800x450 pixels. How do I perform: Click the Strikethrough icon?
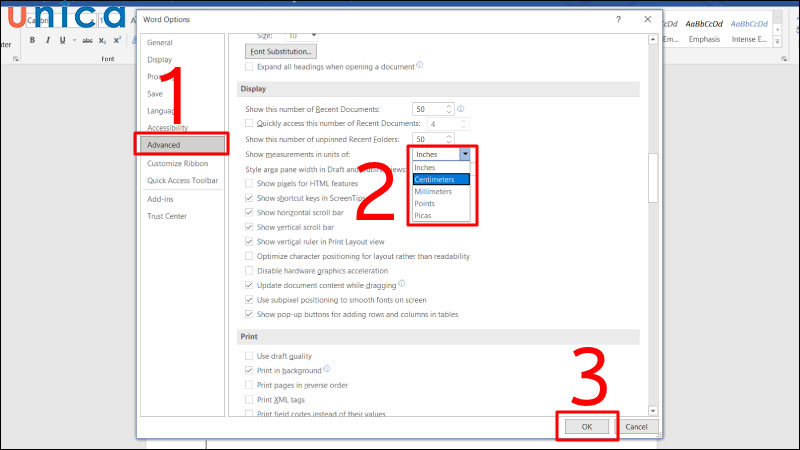coord(85,40)
